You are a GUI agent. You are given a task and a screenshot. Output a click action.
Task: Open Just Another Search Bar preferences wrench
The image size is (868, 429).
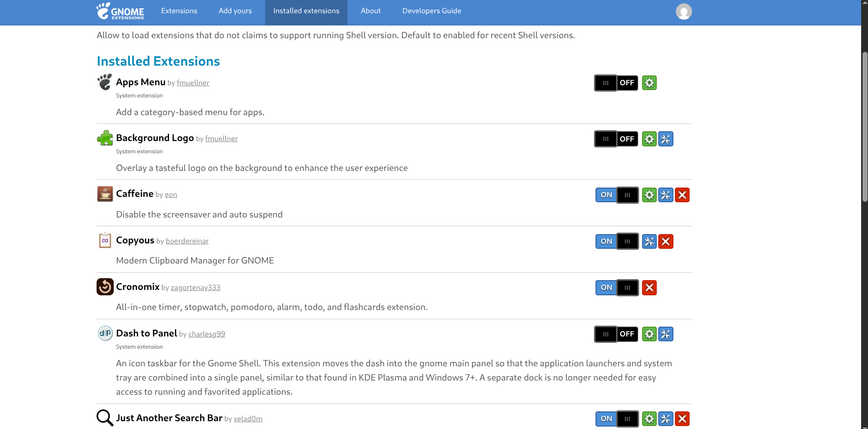[x=666, y=419]
